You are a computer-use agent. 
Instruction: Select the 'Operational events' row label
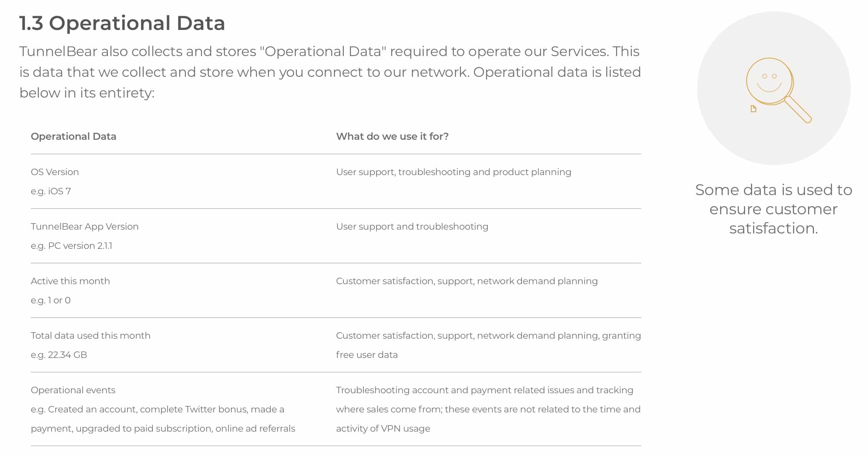[x=73, y=390]
